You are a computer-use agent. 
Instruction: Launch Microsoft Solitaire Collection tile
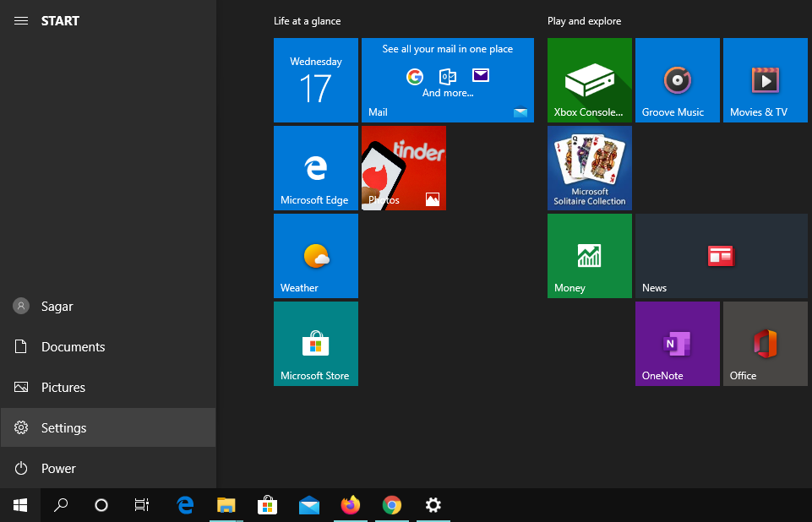coord(589,168)
